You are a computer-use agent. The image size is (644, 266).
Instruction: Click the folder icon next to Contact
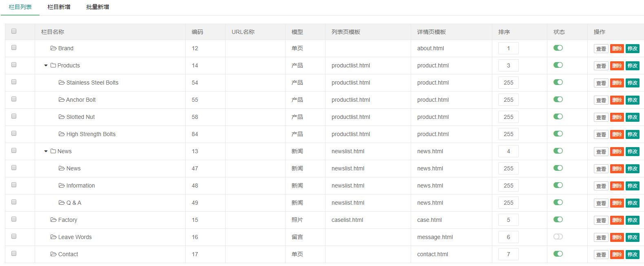pos(53,254)
